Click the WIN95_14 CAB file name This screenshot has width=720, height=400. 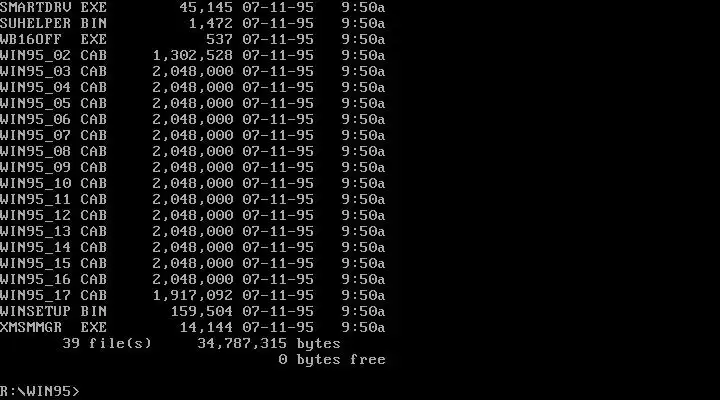(x=53, y=248)
